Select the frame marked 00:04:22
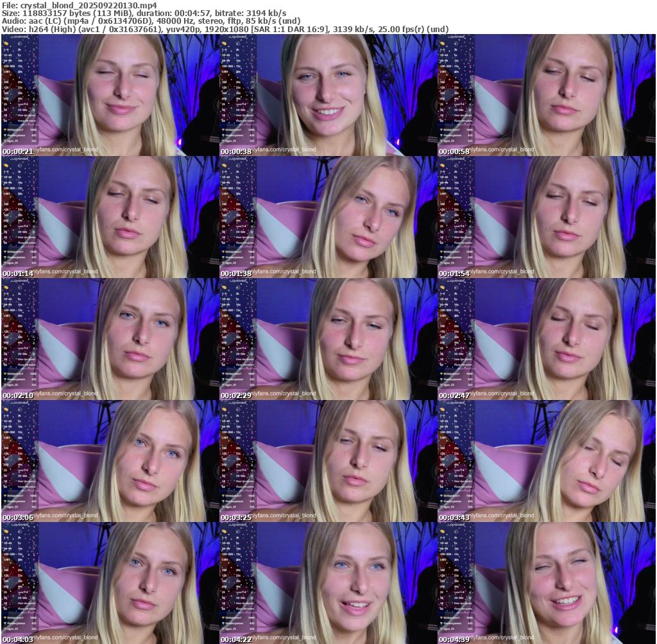Screen dimensions: 657x644 328,582
